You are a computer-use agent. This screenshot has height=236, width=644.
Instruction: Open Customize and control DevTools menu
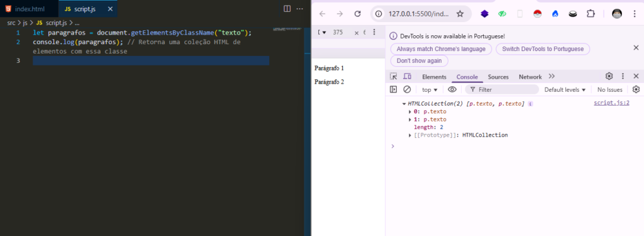623,76
